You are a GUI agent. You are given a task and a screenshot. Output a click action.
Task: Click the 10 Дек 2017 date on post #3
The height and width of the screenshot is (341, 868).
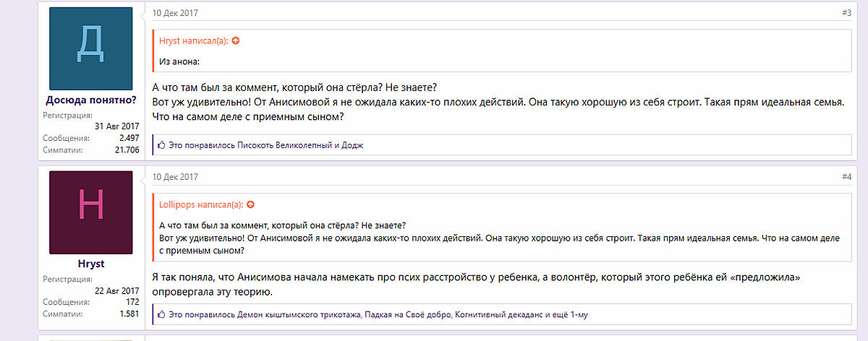pyautogui.click(x=175, y=13)
